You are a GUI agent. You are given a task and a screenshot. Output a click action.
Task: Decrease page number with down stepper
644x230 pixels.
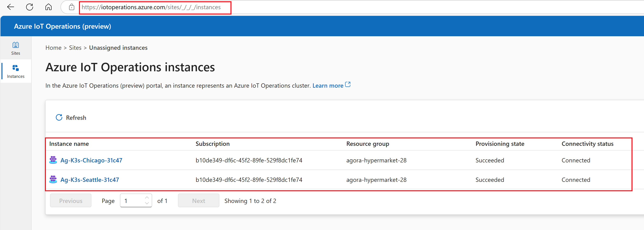pos(147,203)
